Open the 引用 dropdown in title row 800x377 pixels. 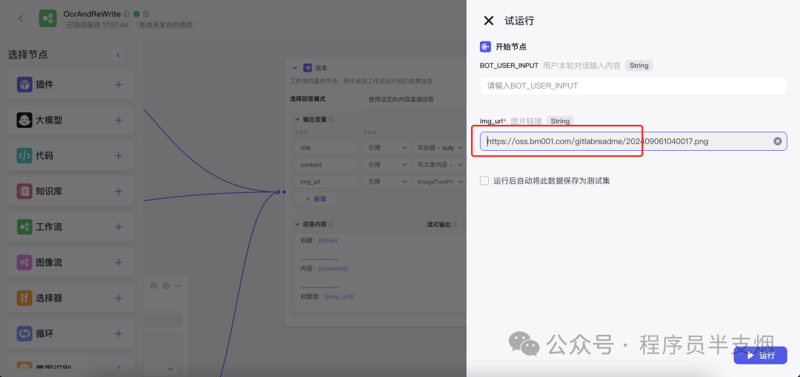click(x=386, y=147)
